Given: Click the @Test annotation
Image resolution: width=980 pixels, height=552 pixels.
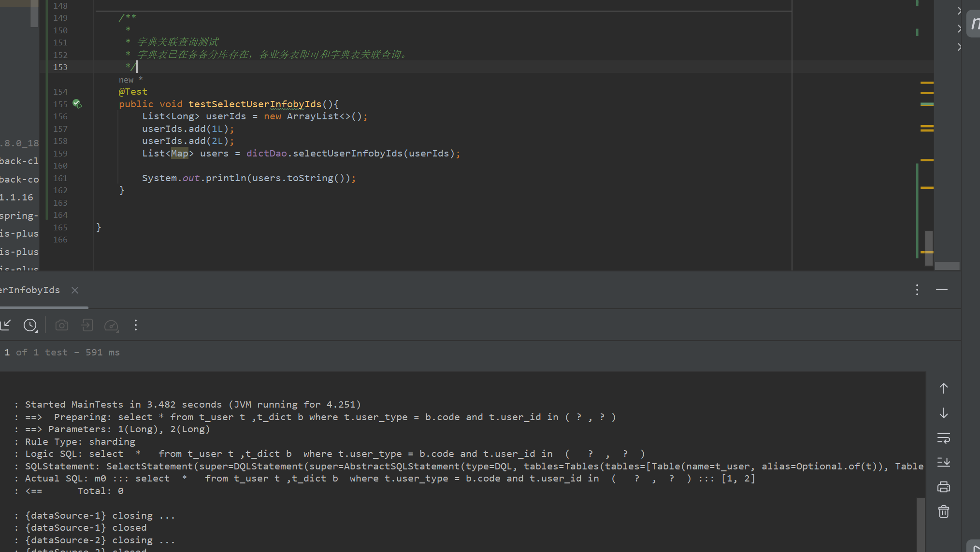Looking at the screenshot, I should point(133,92).
